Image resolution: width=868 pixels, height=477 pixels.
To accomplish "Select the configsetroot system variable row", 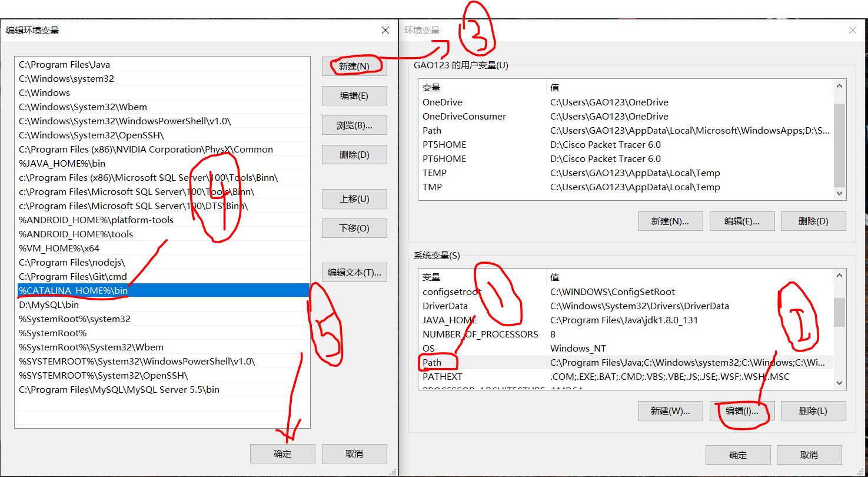I will coord(626,291).
